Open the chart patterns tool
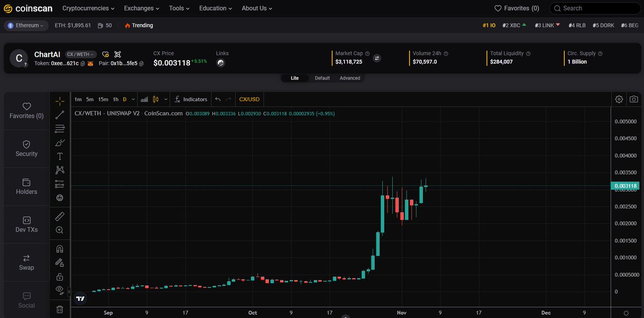The image size is (644, 318). pyautogui.click(x=60, y=170)
